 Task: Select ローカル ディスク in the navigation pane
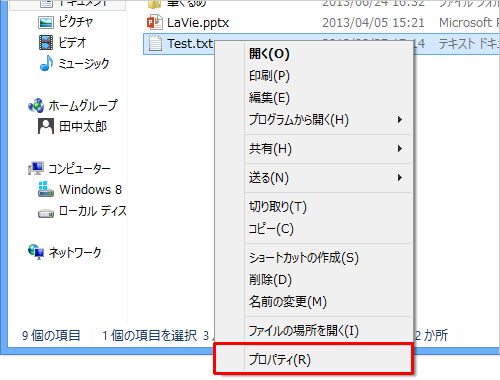click(93, 211)
